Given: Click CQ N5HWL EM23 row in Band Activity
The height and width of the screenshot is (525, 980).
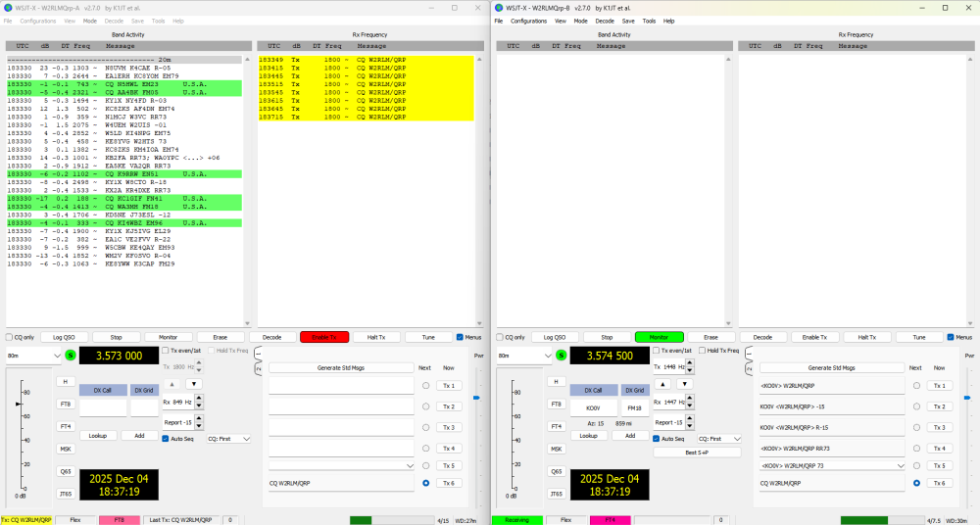Looking at the screenshot, I should pos(124,84).
